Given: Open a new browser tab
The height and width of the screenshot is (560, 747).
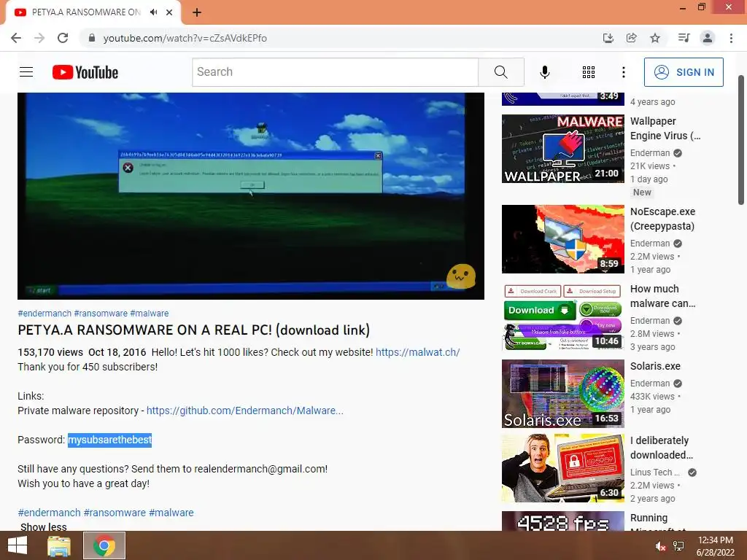Looking at the screenshot, I should 197,12.
